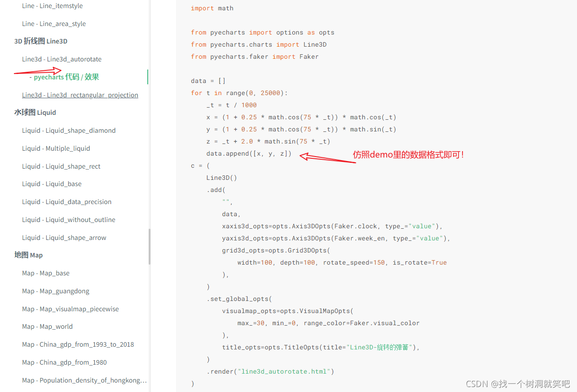
Task: Click the line starting with 'x = (1 + 0.25'
Action: (x=301, y=117)
